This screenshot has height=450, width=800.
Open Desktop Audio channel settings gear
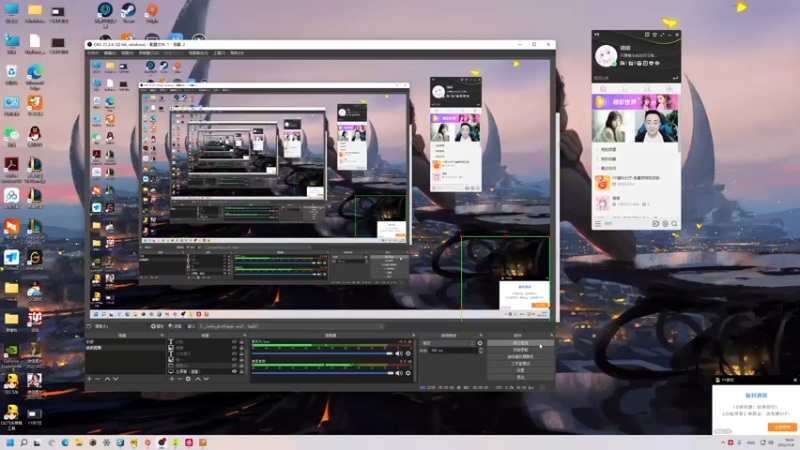[x=408, y=373]
